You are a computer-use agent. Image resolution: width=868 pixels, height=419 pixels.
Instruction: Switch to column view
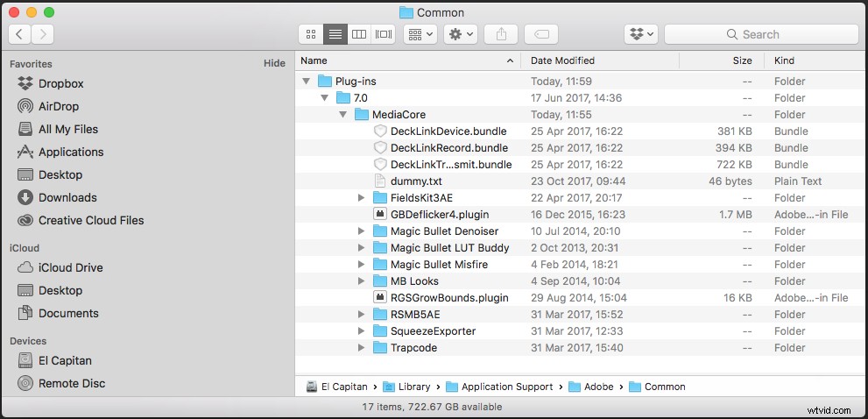[359, 34]
